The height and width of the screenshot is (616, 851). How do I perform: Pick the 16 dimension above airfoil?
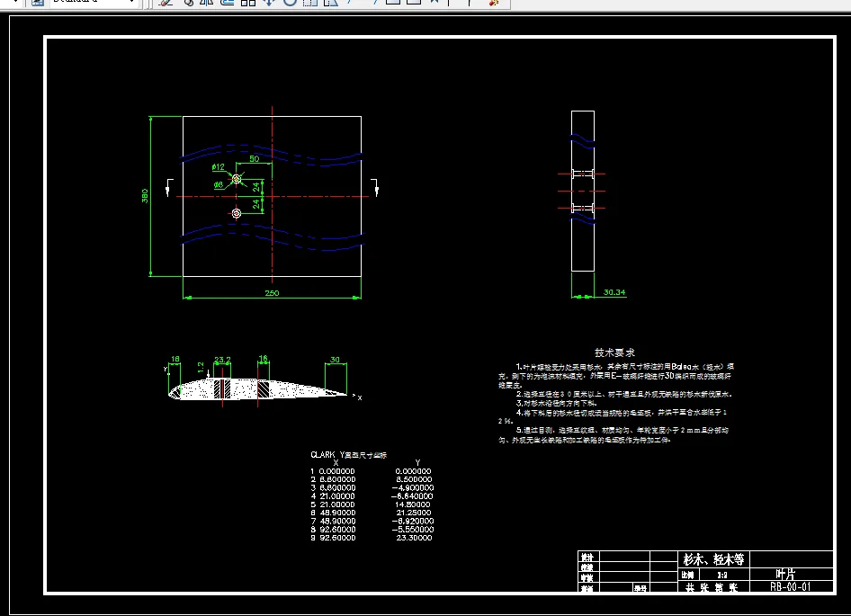click(264, 359)
